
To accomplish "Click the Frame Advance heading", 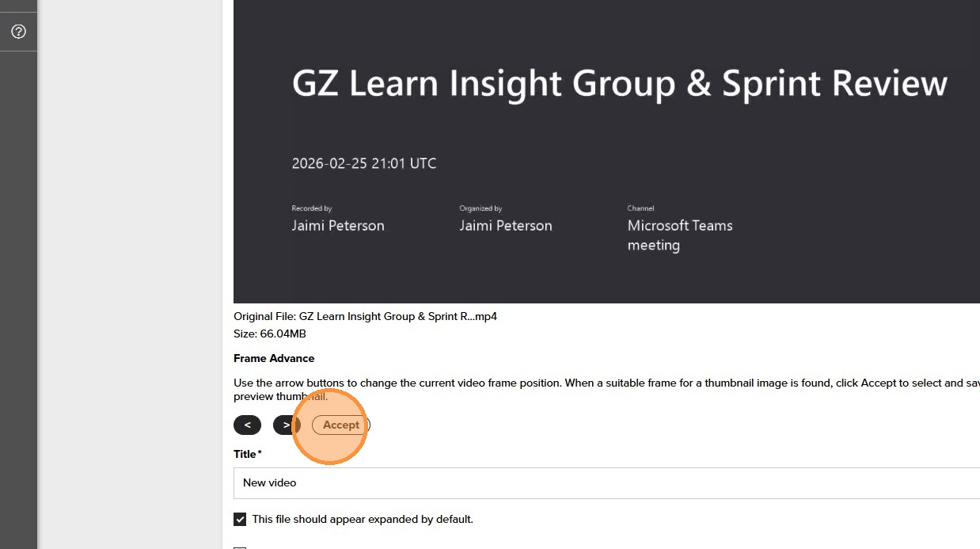I will [274, 359].
